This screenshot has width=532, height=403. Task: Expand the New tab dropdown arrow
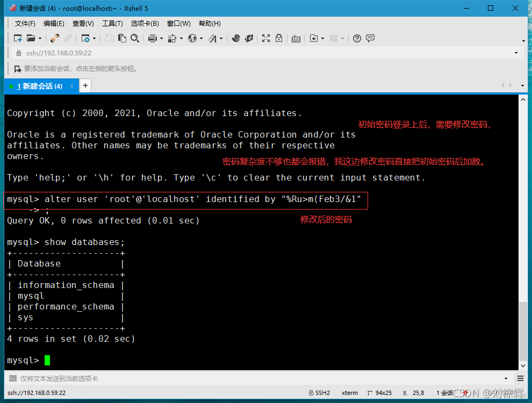322,39
